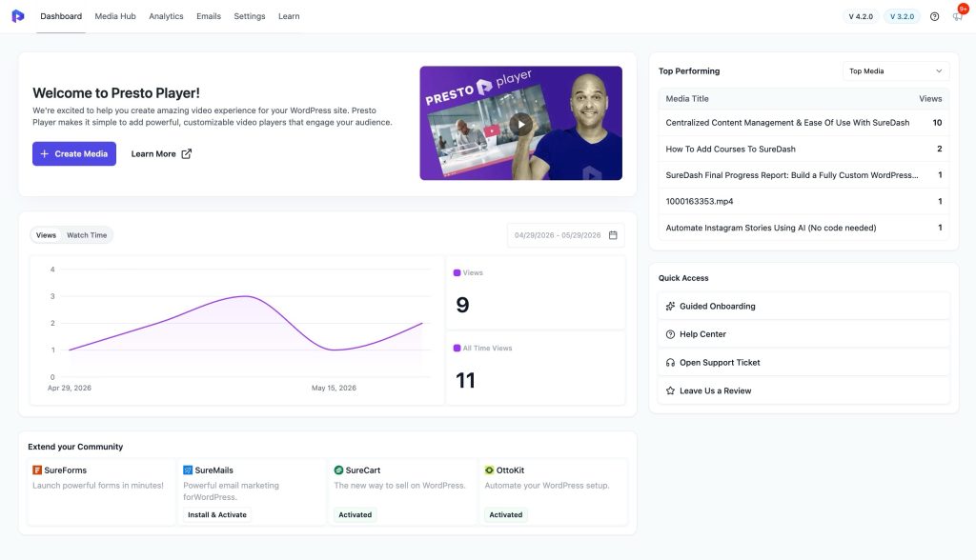Play the Presto Player welcome video
Image resolution: width=976 pixels, height=560 pixels.
click(x=521, y=124)
